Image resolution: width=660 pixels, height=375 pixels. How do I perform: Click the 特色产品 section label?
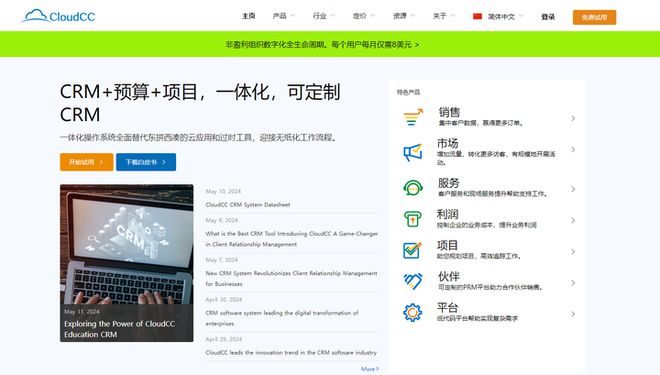408,92
